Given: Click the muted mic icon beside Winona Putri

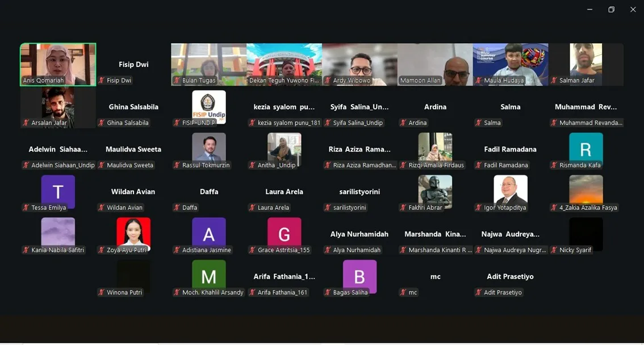Looking at the screenshot, I should 102,293.
